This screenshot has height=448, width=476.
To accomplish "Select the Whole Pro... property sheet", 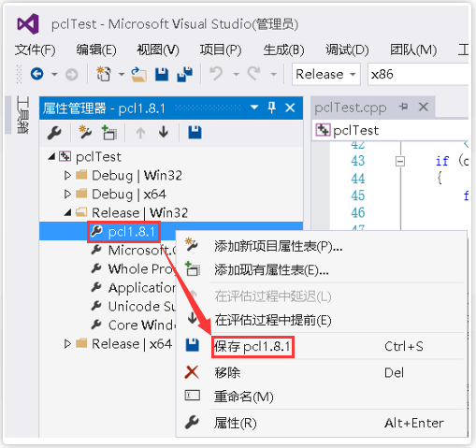I will coord(141,269).
